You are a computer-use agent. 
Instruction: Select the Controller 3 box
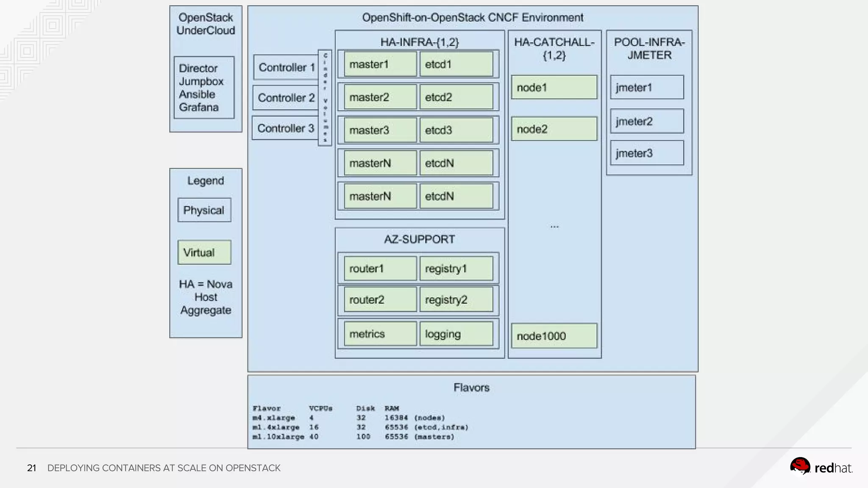(285, 128)
